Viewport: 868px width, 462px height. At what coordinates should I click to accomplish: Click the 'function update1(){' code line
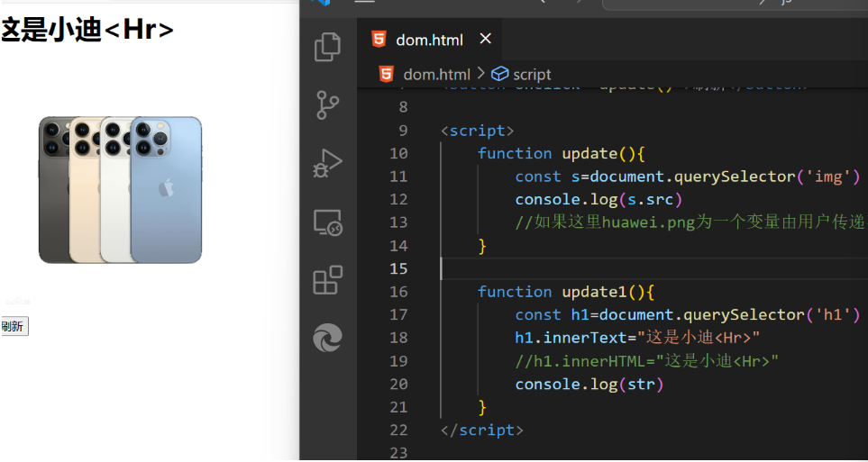pyautogui.click(x=566, y=292)
